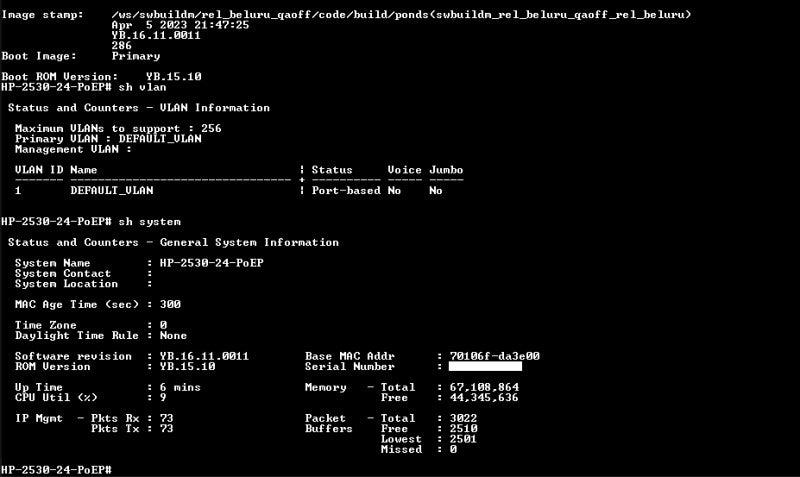The height and width of the screenshot is (477, 800).
Task: Click the final 'HP-2530-24-PoEP#' prompt line
Action: coord(56,470)
